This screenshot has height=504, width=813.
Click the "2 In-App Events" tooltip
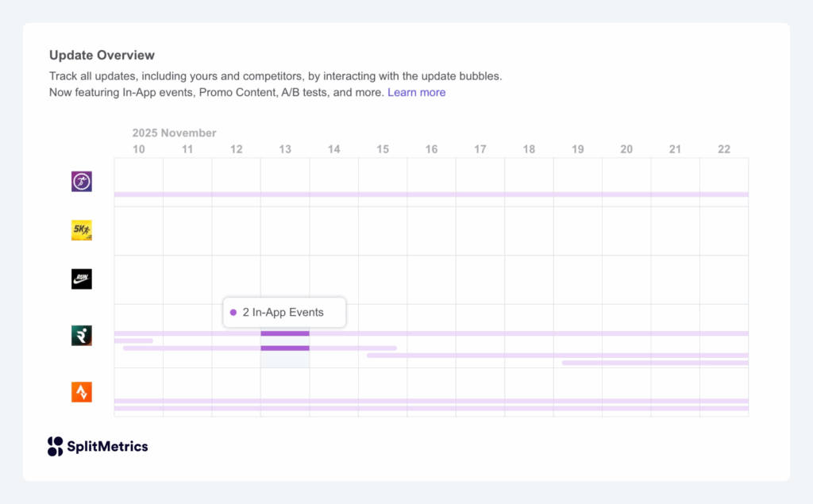tap(283, 313)
